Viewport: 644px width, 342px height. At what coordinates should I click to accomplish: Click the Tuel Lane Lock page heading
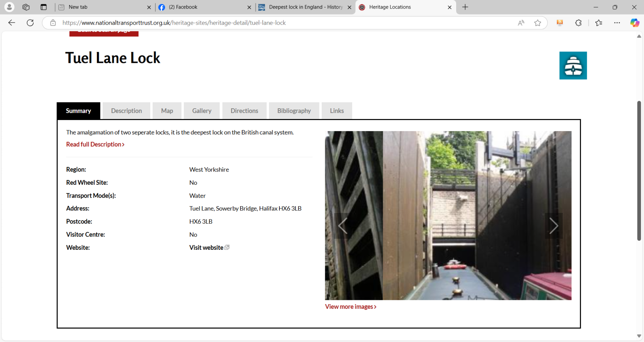(x=113, y=58)
